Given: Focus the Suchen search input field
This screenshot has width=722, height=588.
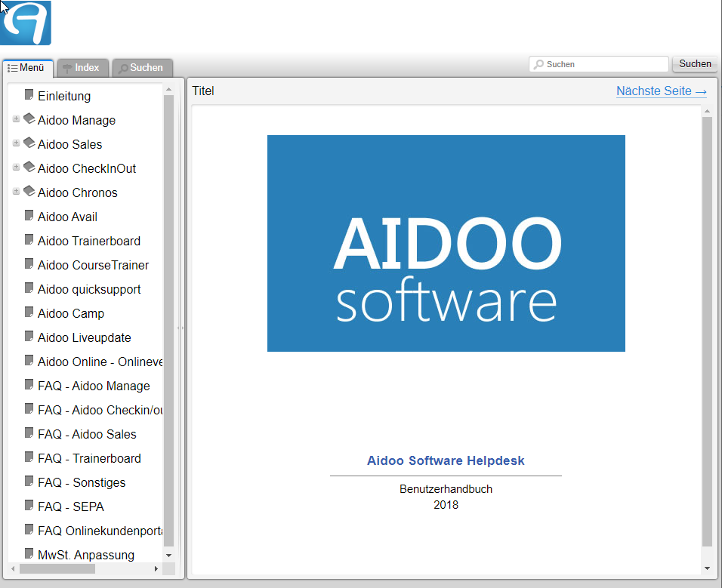Looking at the screenshot, I should (599, 64).
